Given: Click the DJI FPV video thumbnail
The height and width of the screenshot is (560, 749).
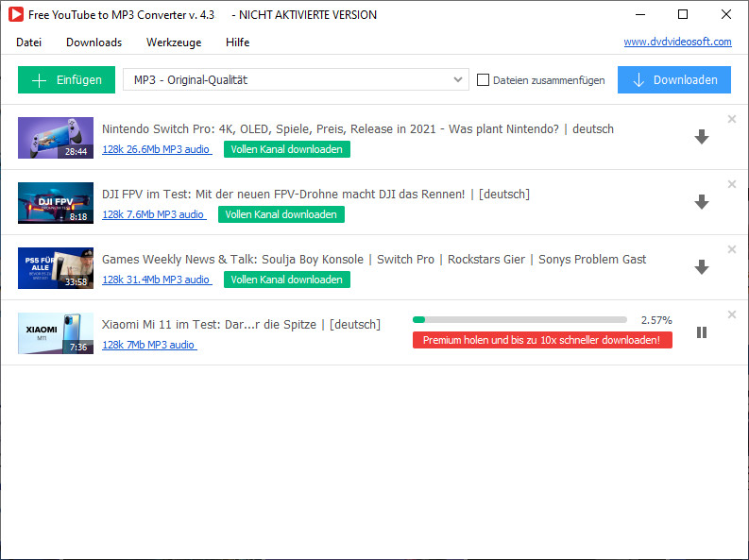Looking at the screenshot, I should pos(56,202).
